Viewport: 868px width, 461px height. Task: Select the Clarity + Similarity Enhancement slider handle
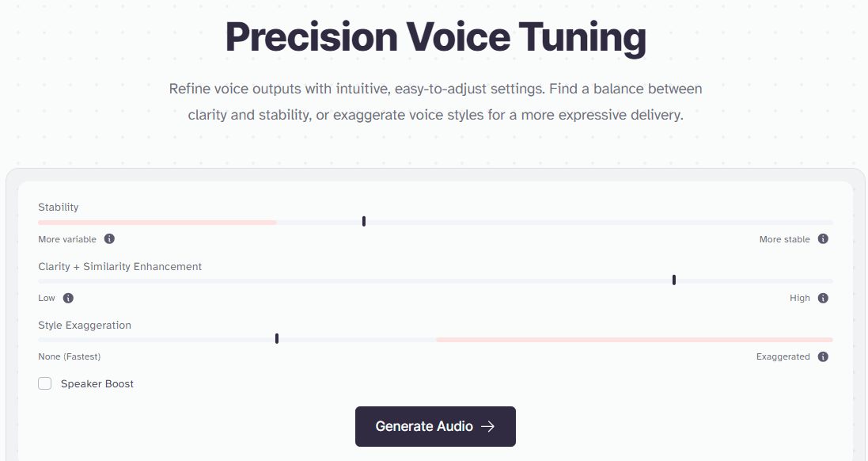(x=673, y=280)
